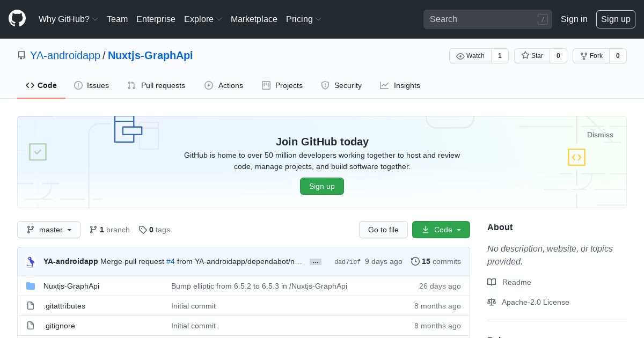Open Bump elliptic commit message link
This screenshot has height=338, width=644.
coord(259,286)
